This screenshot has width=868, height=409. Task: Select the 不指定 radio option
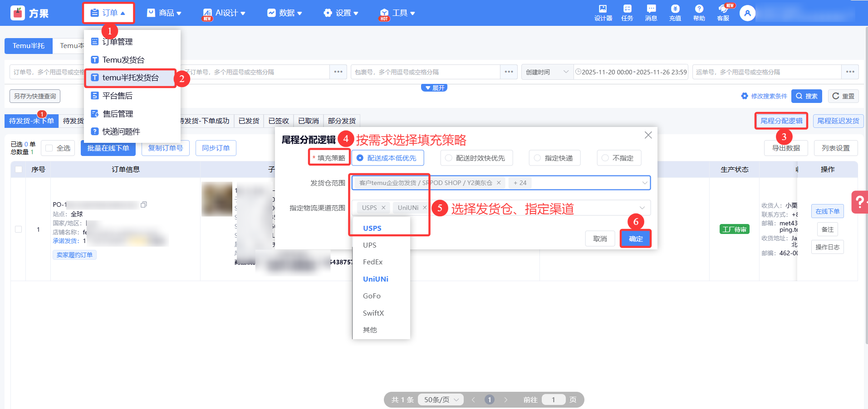[x=605, y=158]
